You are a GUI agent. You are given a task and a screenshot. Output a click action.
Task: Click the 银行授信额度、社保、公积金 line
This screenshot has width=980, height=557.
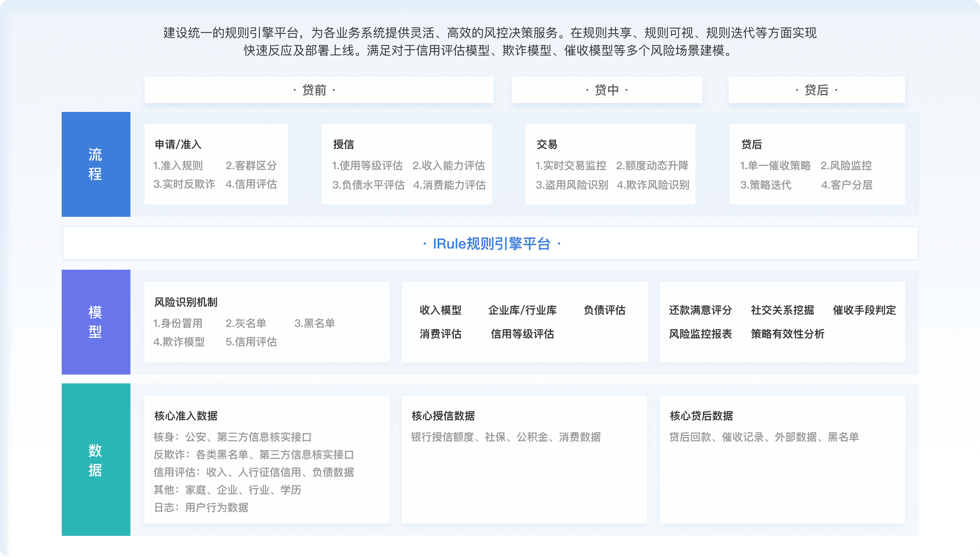[506, 437]
